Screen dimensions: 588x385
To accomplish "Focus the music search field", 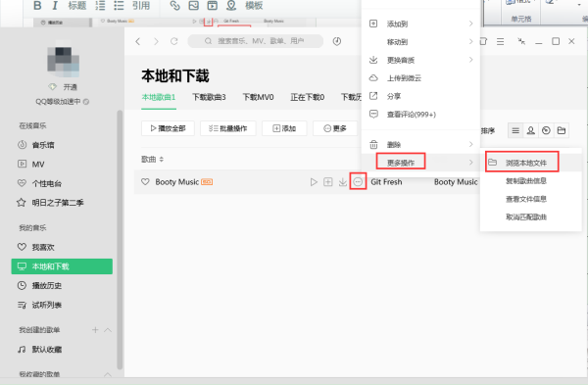I will 256,41.
